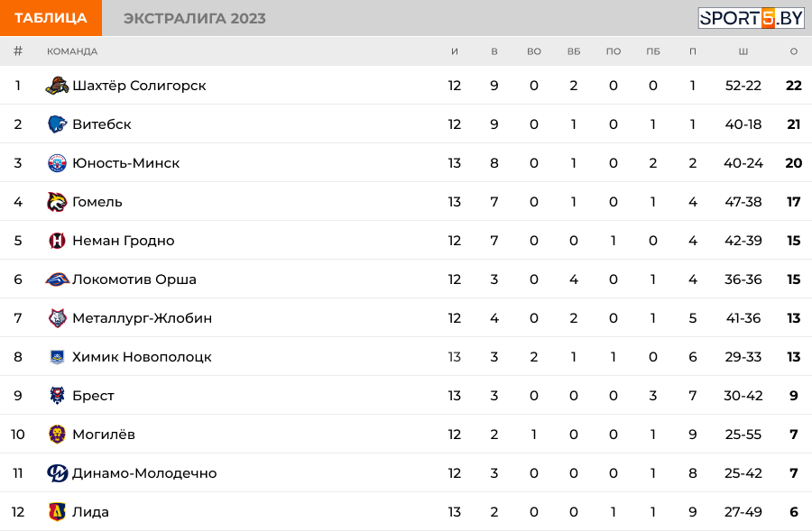Switch to the ТАБЛИЦА tab
812x531 pixels.
51,18
